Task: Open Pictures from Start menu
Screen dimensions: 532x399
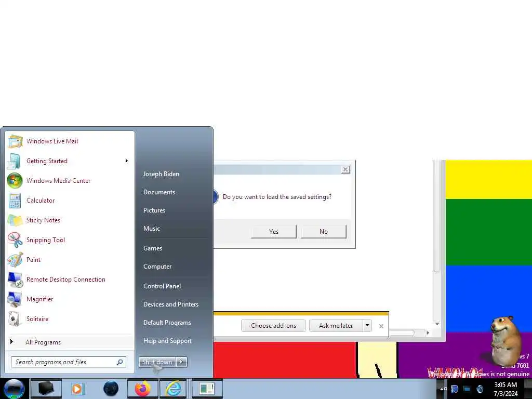Action: click(154, 210)
